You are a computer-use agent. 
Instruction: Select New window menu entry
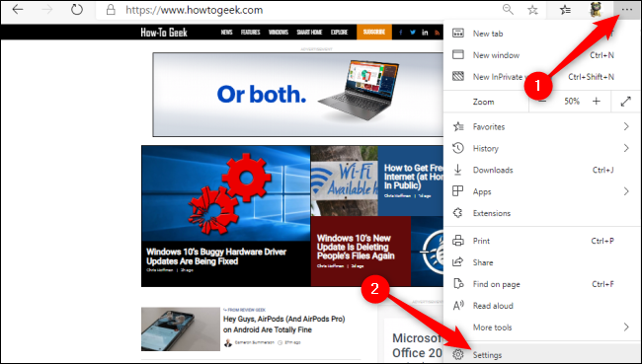click(x=541, y=55)
